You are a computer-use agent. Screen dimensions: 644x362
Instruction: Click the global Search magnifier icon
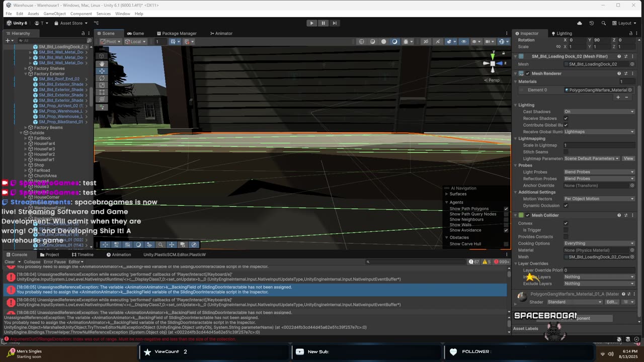604,23
